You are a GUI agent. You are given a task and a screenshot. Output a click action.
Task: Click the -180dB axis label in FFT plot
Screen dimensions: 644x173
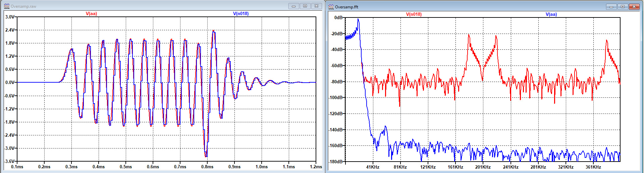(336, 162)
